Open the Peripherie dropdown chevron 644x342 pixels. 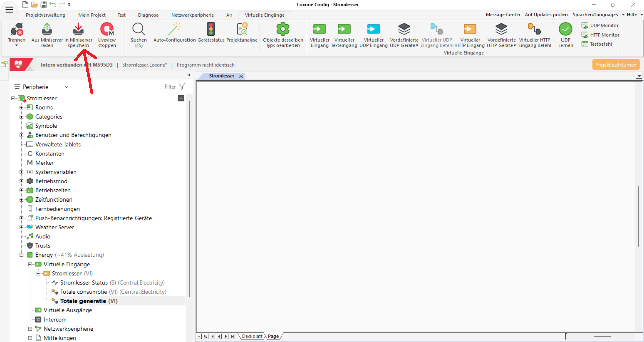[67, 87]
